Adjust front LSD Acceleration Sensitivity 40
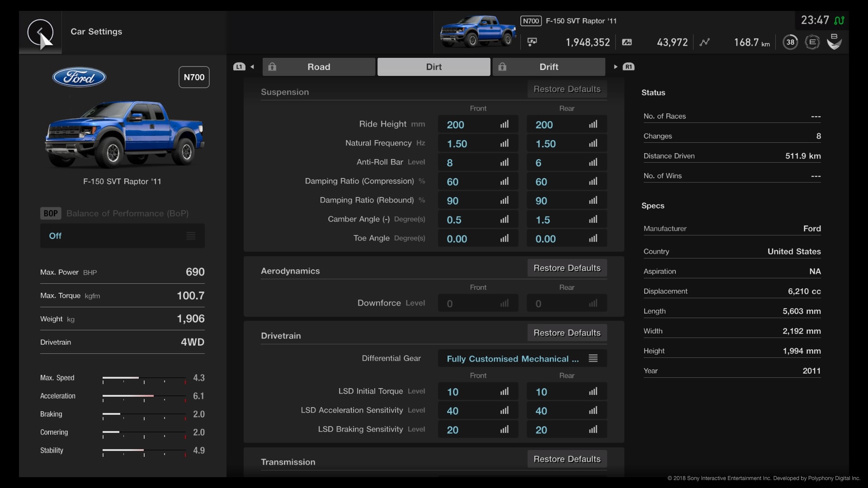 tap(478, 411)
